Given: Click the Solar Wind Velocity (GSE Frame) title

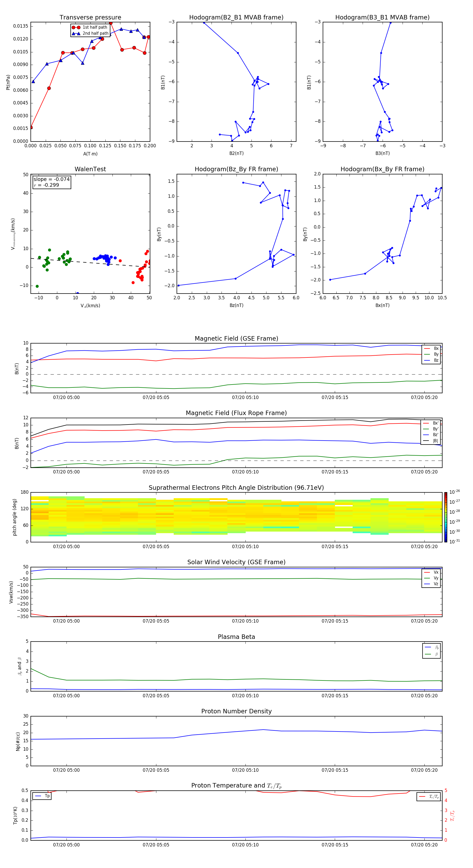Looking at the screenshot, I should point(236,562).
